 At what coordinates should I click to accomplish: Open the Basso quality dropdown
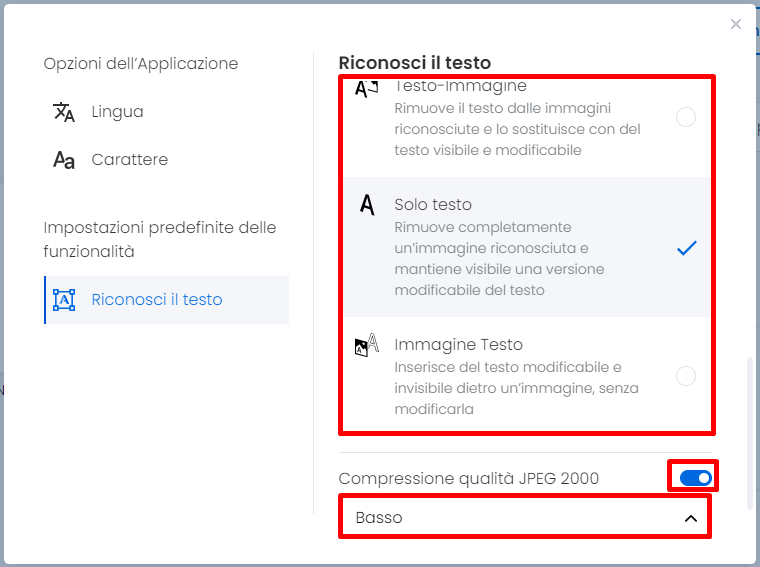525,518
